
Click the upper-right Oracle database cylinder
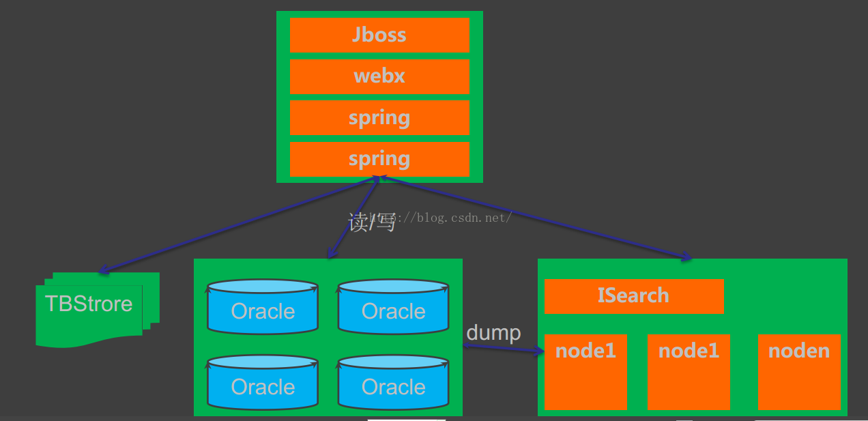(393, 306)
